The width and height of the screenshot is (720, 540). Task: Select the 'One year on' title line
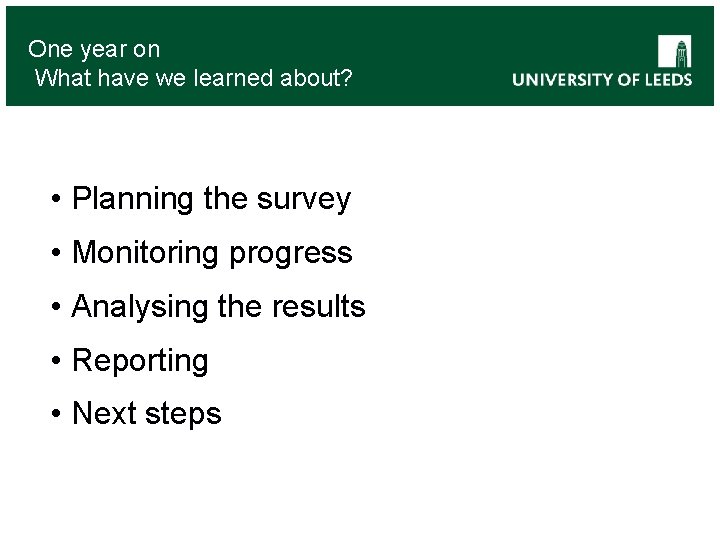coord(94,49)
